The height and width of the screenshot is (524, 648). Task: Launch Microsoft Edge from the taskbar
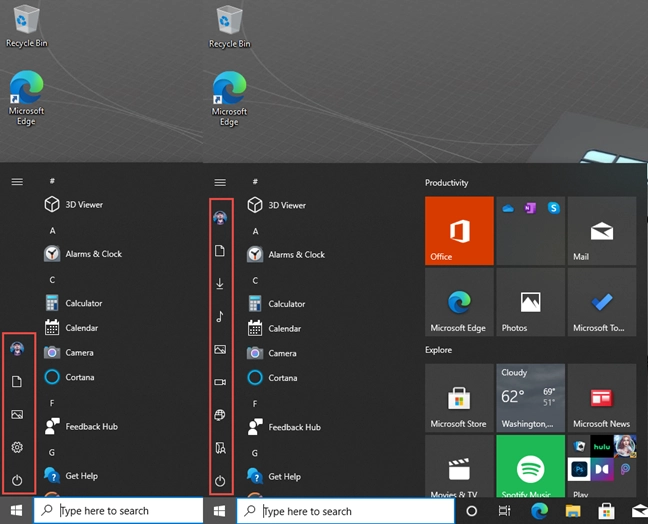click(539, 511)
